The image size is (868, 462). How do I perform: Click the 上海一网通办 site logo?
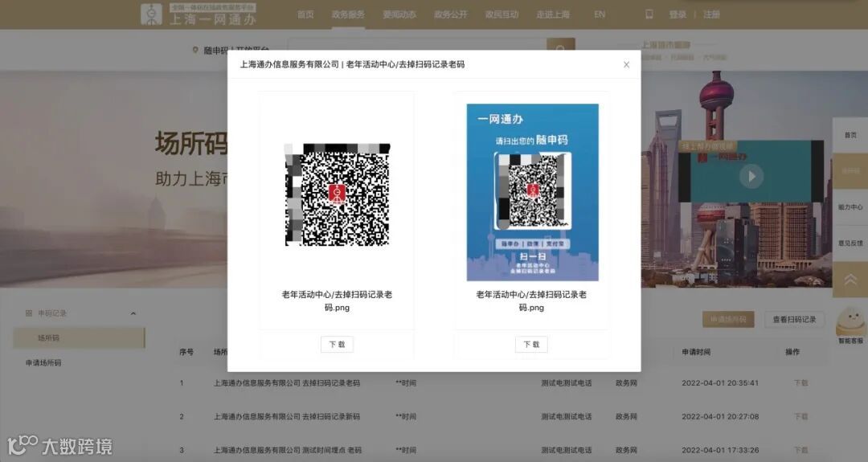click(x=199, y=14)
